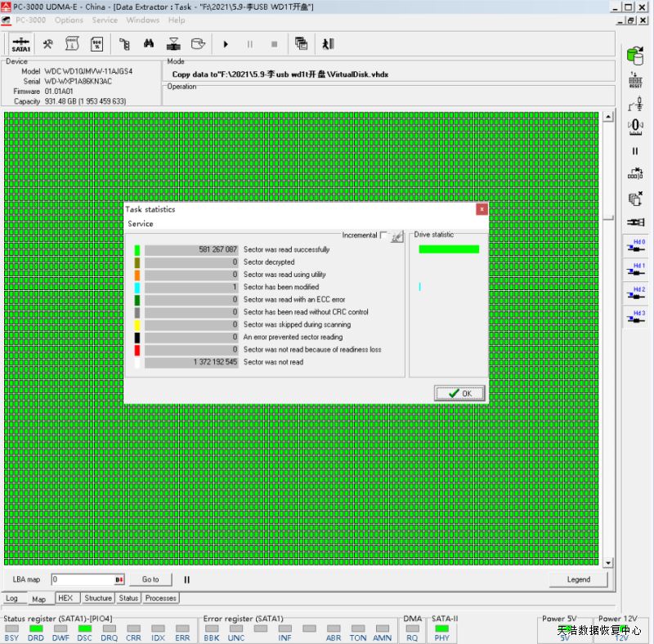Toggle head Hd 3 button
This screenshot has width=654, height=644.
click(x=635, y=318)
